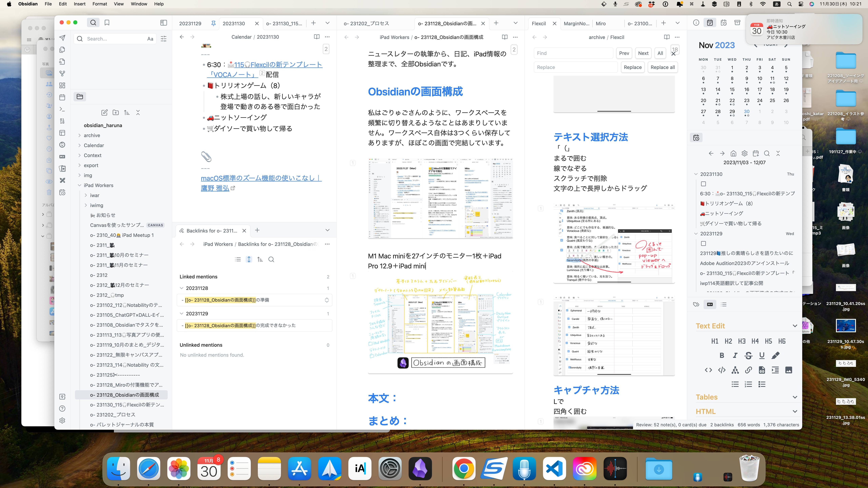Check the checkbox next to 20231129 entry
This screenshot has width=868, height=488.
(x=704, y=243)
